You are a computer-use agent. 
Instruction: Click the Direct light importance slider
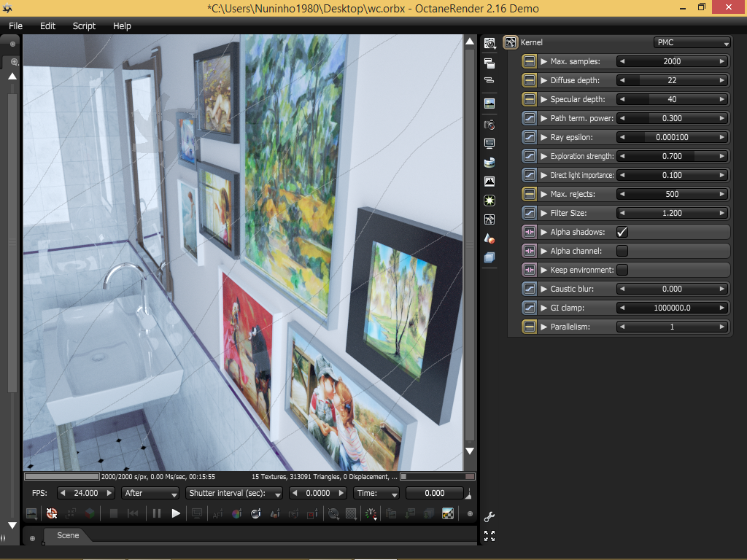tap(672, 175)
